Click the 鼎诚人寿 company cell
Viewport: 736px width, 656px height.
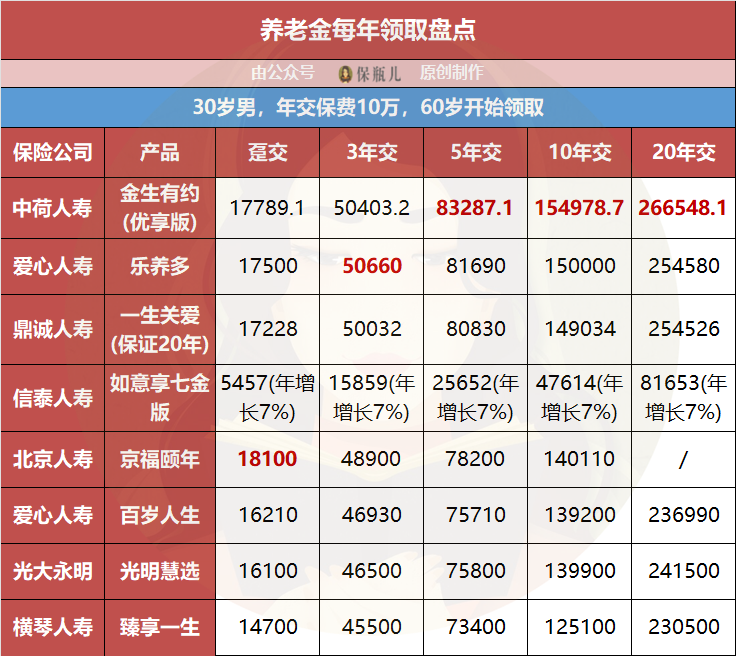pos(53,329)
